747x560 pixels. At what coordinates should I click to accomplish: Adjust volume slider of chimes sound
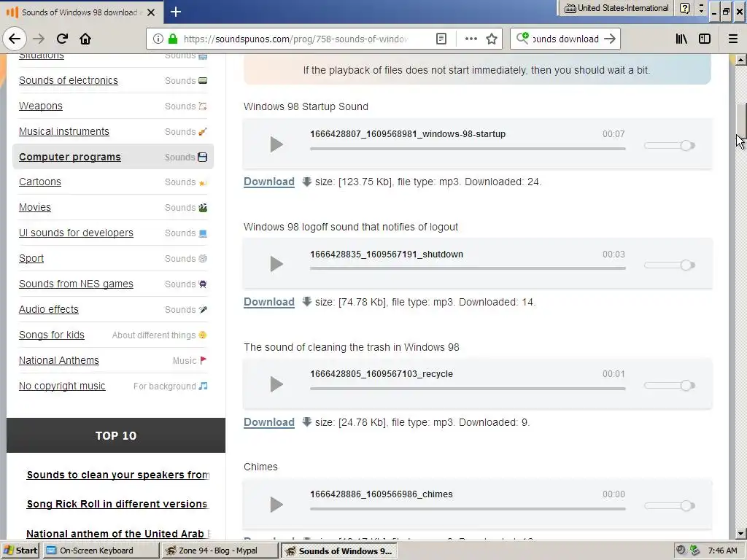point(670,506)
